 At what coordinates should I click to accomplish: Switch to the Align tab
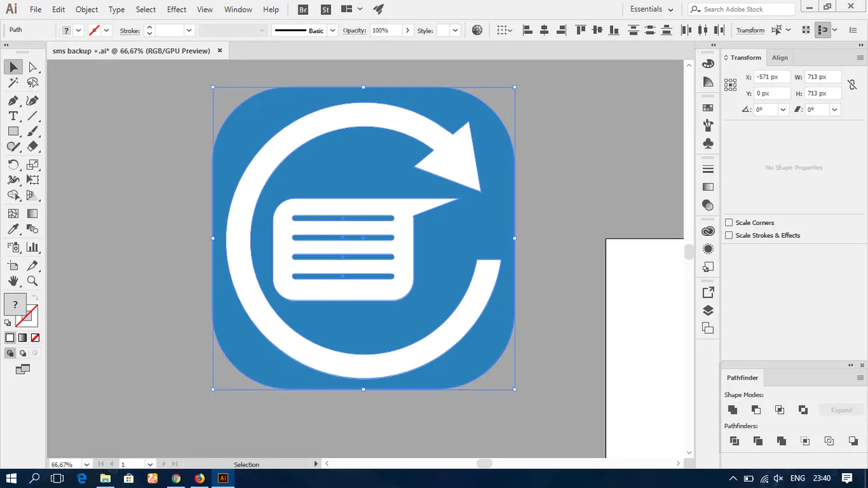click(780, 58)
